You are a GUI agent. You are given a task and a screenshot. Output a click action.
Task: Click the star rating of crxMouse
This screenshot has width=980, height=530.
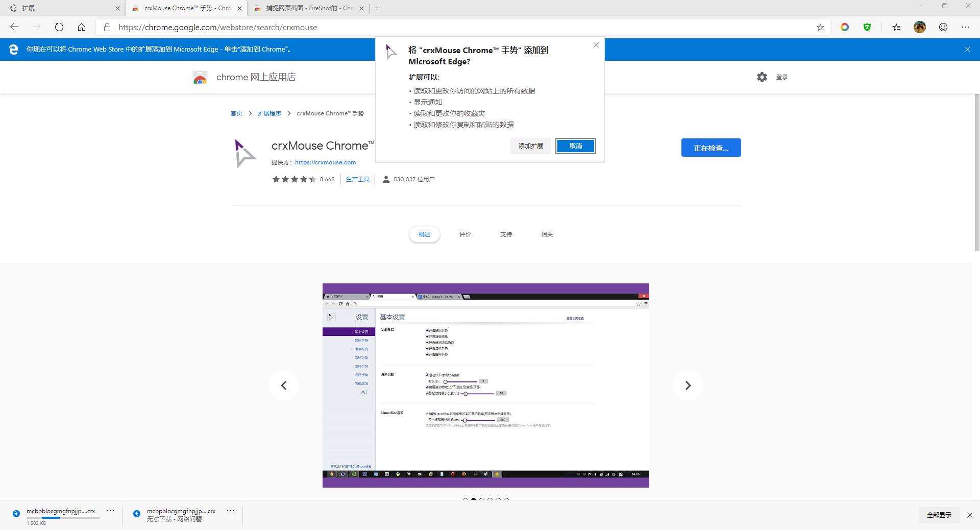[295, 179]
